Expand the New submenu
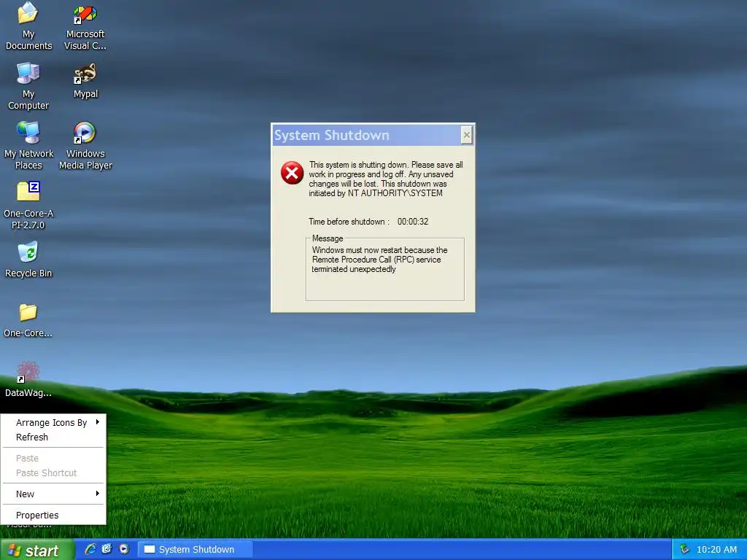747x560 pixels. (53, 494)
